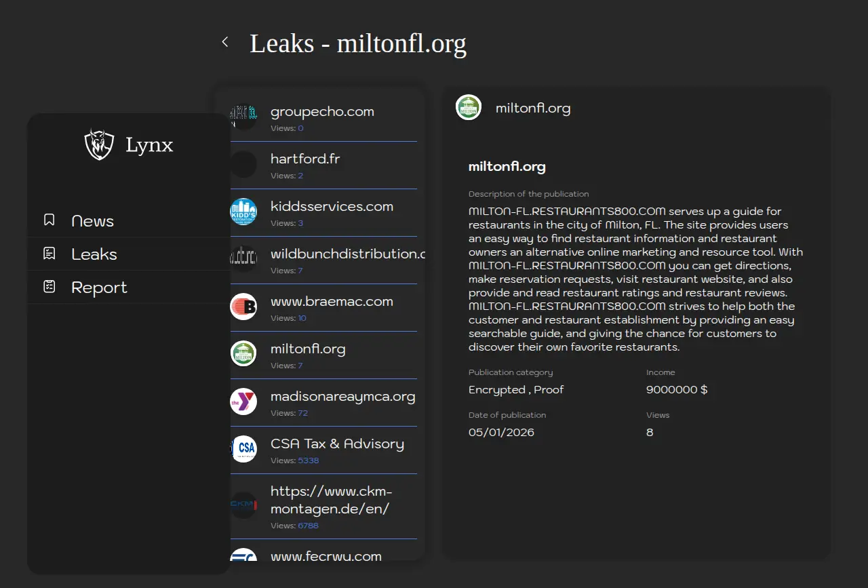The image size is (868, 588).
Task: Click the CSA Tax & Advisory logo
Action: (x=243, y=448)
